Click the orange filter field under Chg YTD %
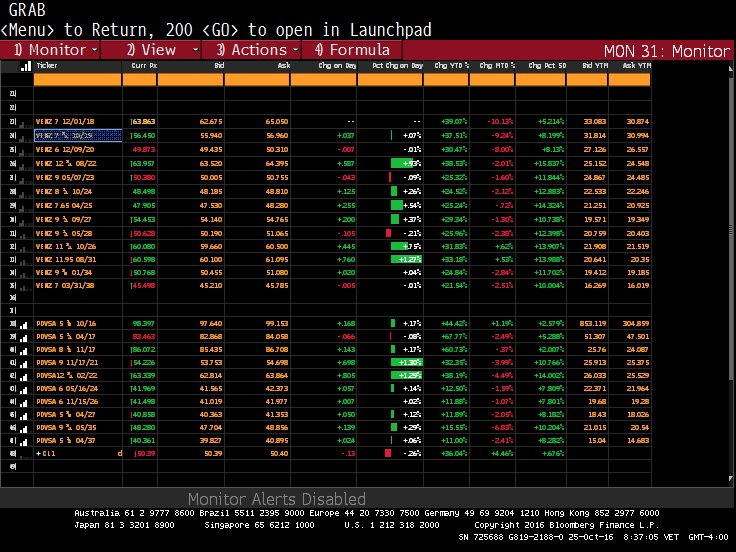This screenshot has width=736, height=552. (x=446, y=80)
